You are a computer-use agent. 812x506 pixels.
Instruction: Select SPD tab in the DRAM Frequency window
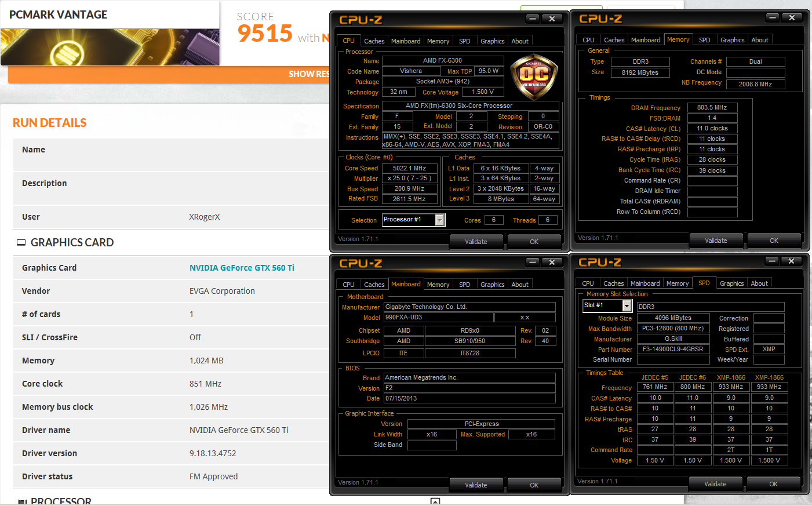pos(705,40)
